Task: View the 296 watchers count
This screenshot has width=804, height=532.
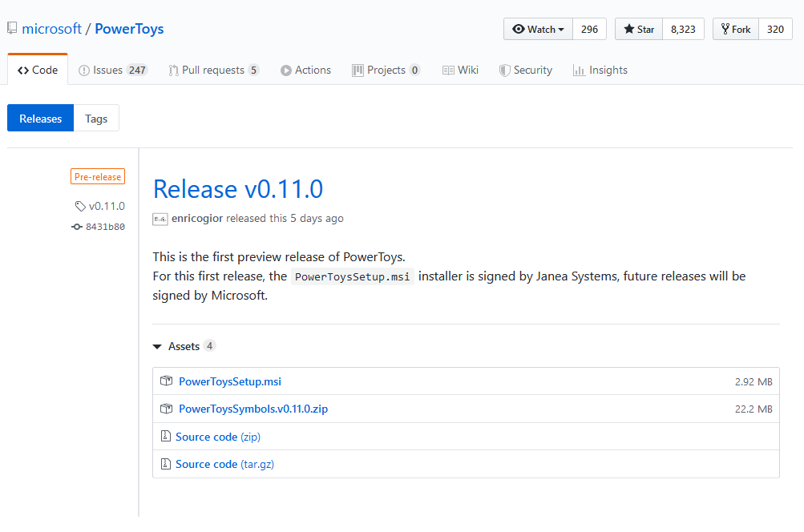Action: coord(590,29)
